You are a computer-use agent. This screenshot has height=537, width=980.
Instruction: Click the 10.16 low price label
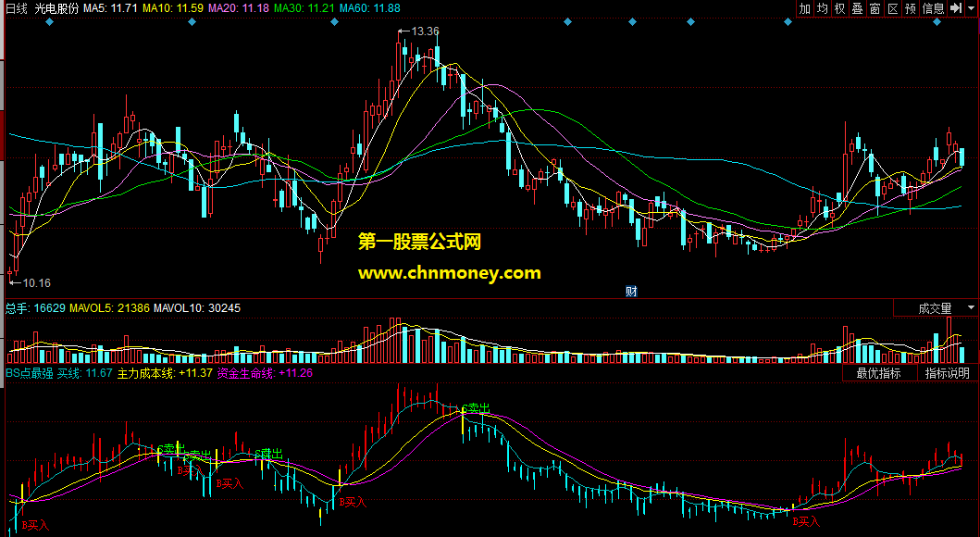tap(36, 283)
